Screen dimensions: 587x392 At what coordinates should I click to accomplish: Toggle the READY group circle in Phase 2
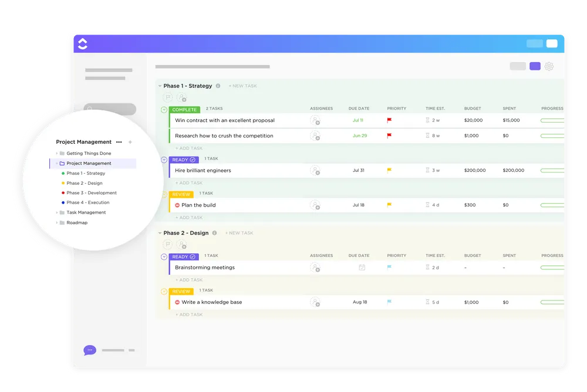pos(164,257)
